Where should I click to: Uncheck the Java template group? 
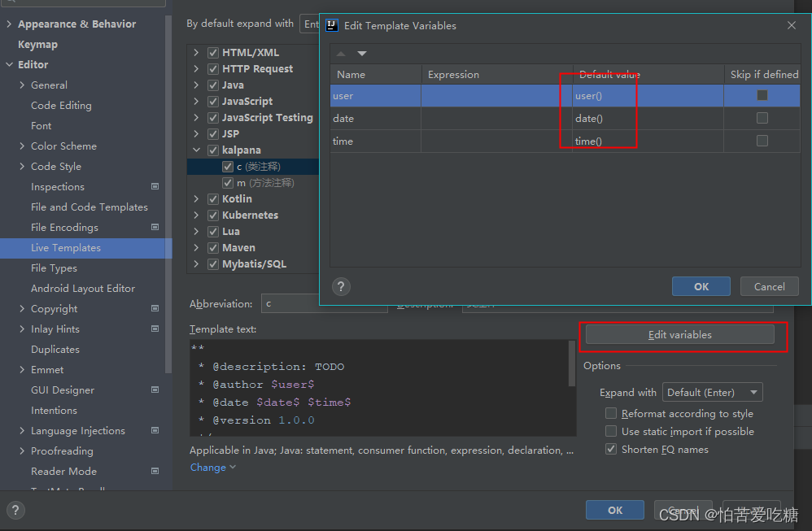[213, 85]
